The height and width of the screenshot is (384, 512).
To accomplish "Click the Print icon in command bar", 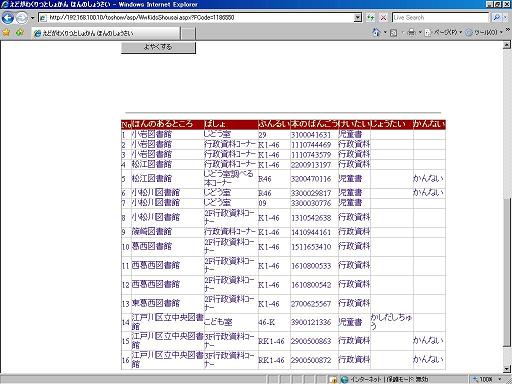I will pyautogui.click(x=412, y=32).
